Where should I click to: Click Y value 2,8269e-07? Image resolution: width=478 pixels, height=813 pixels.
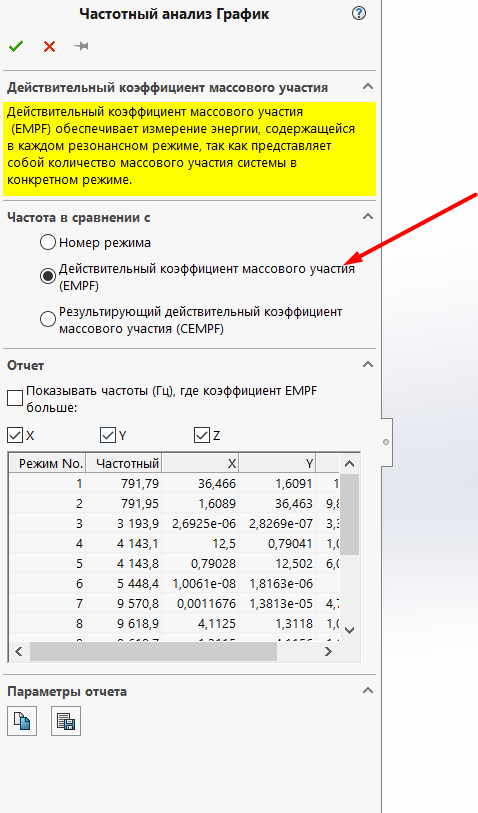(x=277, y=524)
